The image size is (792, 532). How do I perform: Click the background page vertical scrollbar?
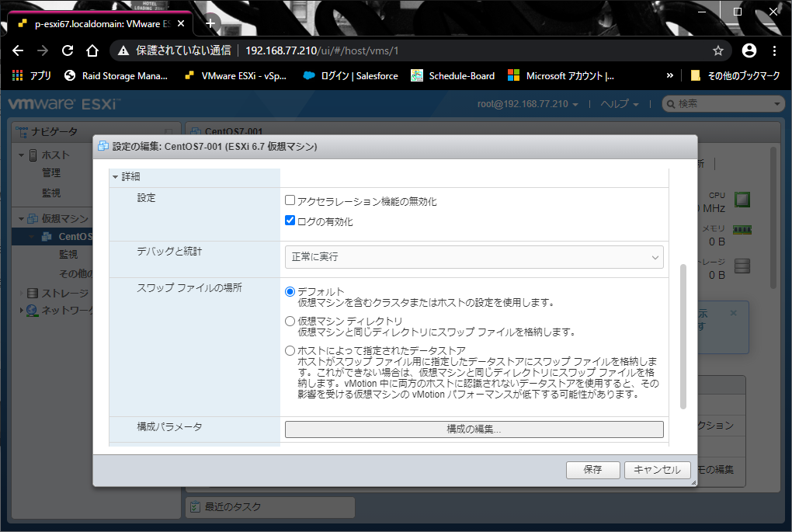point(773,217)
